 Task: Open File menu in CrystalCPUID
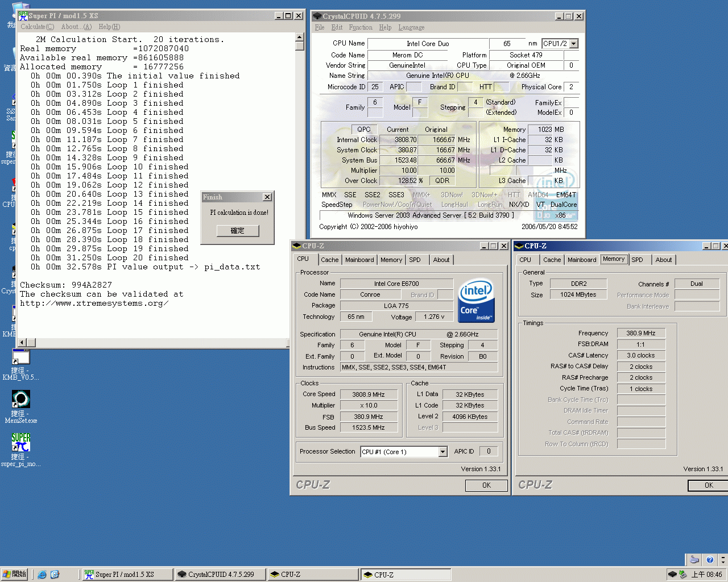point(320,27)
